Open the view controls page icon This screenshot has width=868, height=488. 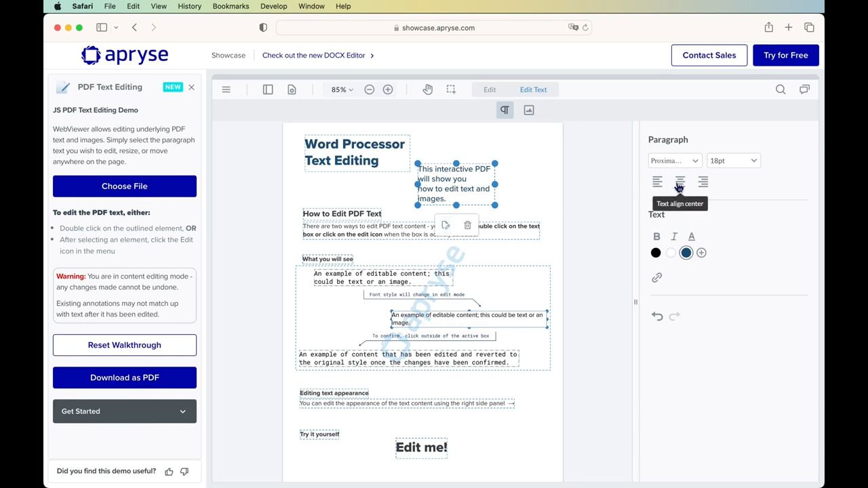tap(292, 89)
